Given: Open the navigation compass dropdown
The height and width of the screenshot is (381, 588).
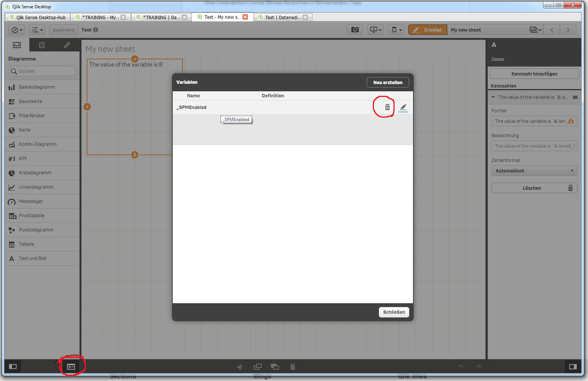Looking at the screenshot, I should click(x=17, y=30).
